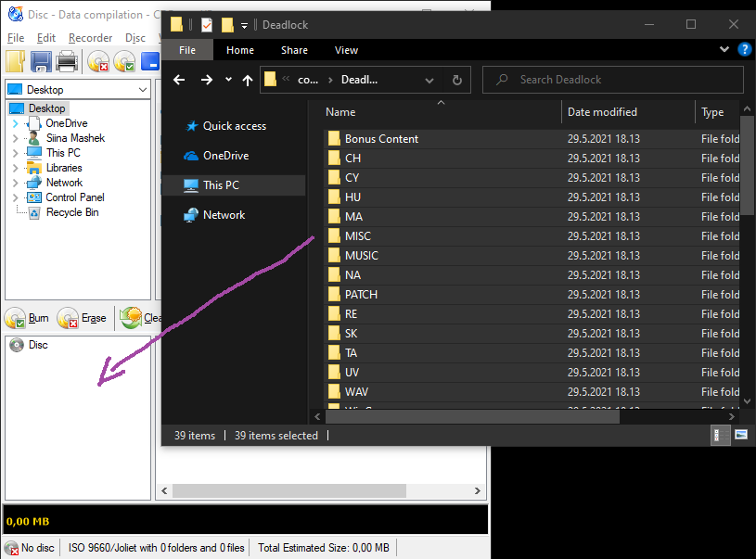Click the Erase button above the compilation pane
756x559 pixels.
82,318
